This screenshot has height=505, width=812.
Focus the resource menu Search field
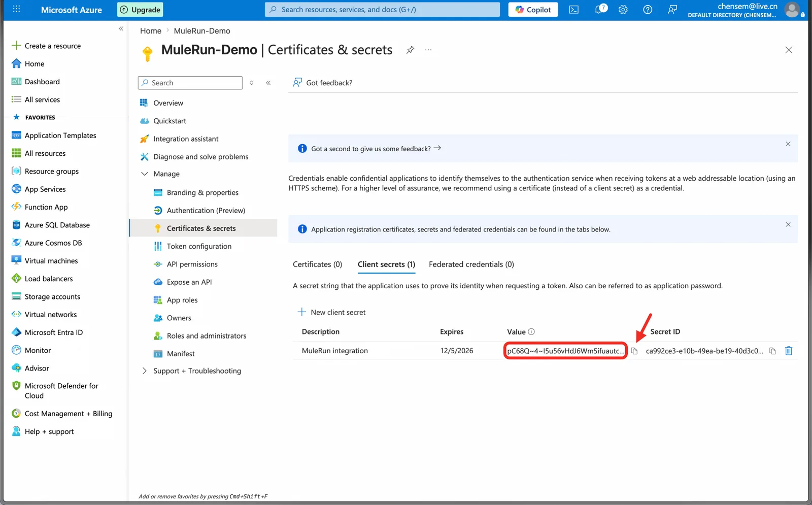point(190,83)
